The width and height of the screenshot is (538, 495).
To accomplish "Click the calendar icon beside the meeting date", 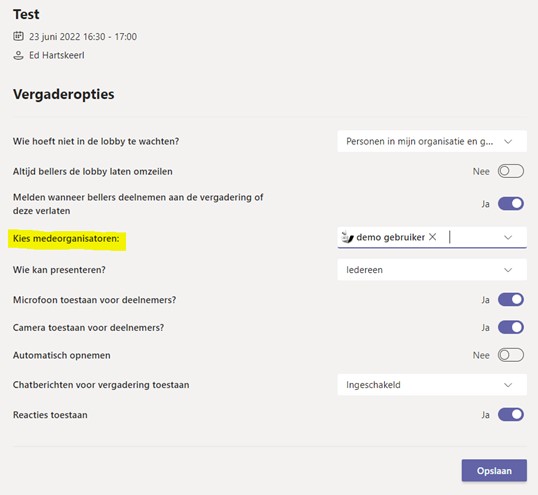I will point(18,36).
